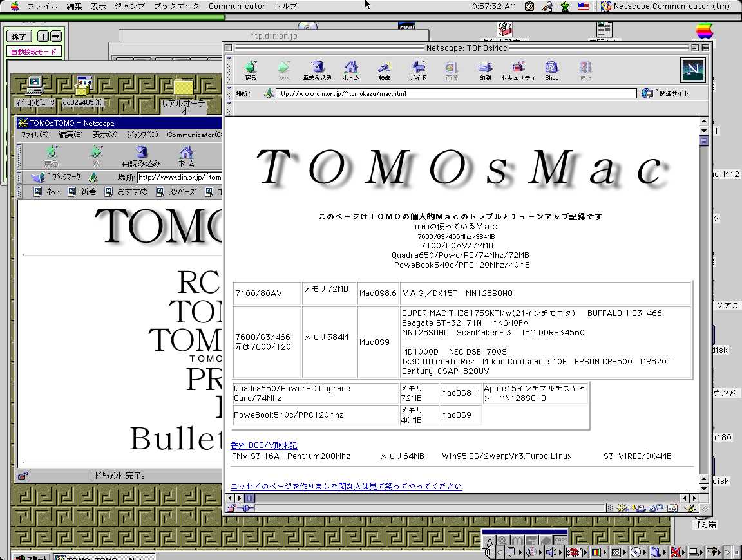Screen dimensions: 742x560
Task: Click the 新着 personal toolbar button
Action: click(x=82, y=191)
